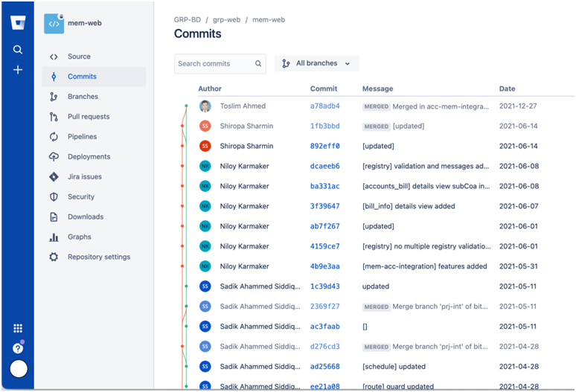Viewport: 576px width, 392px height.
Task: Click the mem-web repository code icon
Action: (x=54, y=24)
